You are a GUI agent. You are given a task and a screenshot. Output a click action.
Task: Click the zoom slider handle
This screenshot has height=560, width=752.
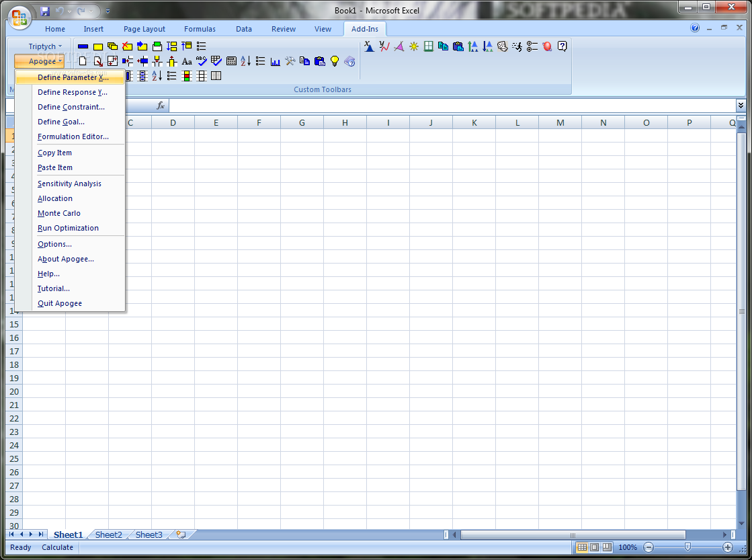click(x=687, y=547)
